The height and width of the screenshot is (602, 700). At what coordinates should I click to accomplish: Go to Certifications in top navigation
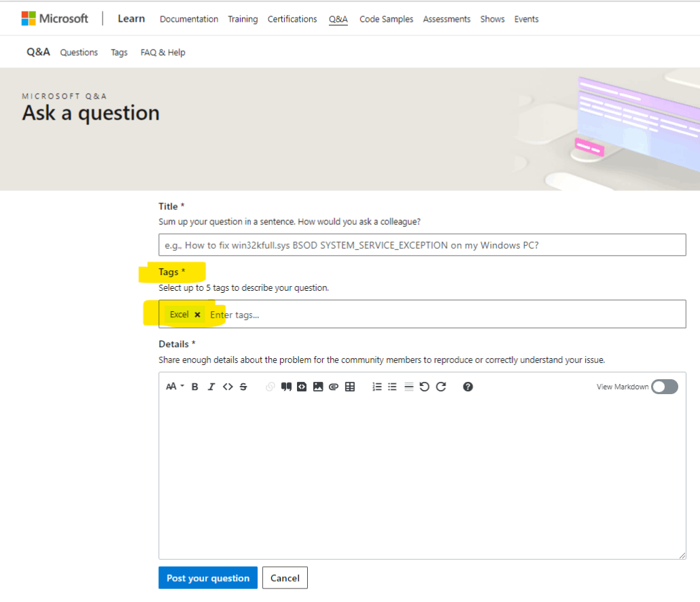[292, 19]
